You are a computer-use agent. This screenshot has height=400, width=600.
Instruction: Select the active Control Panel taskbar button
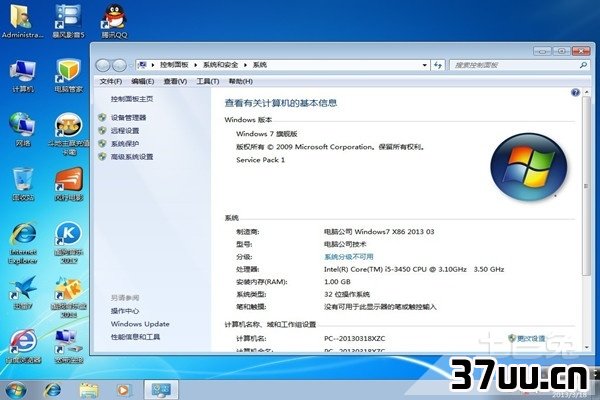pos(161,390)
